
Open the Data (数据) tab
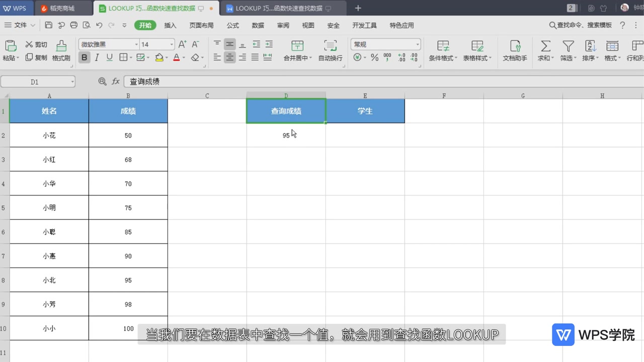[x=258, y=25]
